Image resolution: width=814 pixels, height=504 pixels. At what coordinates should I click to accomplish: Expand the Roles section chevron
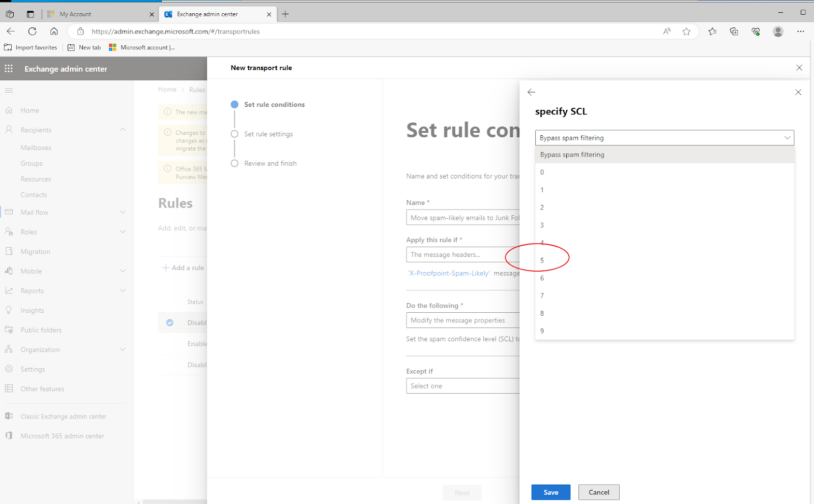coord(123,232)
